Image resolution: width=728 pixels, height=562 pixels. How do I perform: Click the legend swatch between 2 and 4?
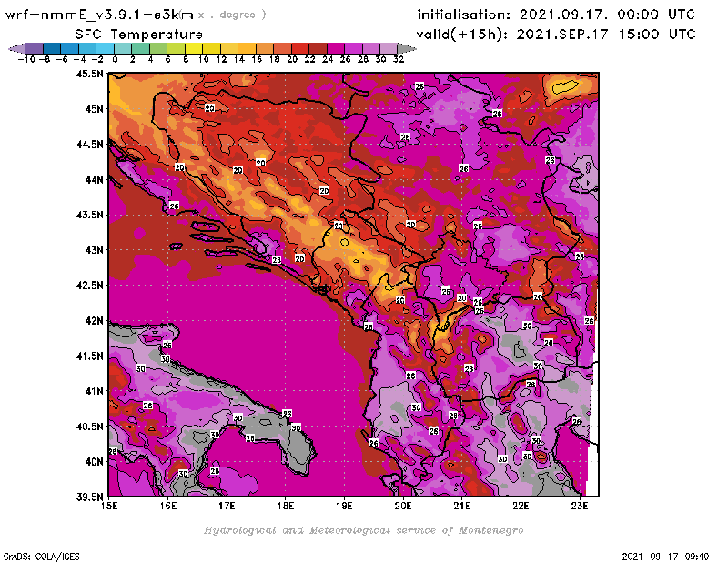(140, 48)
